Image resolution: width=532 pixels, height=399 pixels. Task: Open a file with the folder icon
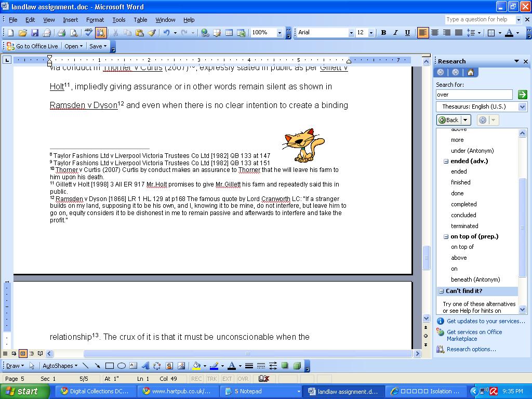click(x=22, y=33)
